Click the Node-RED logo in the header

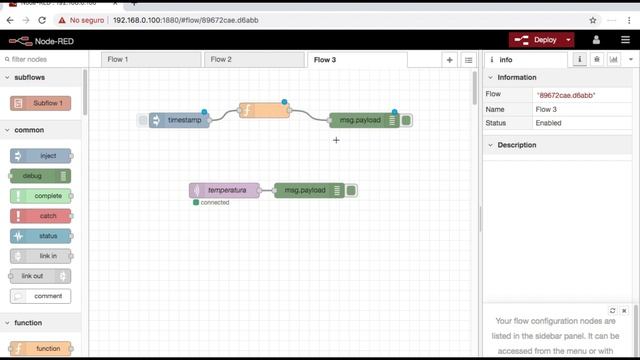[41, 41]
